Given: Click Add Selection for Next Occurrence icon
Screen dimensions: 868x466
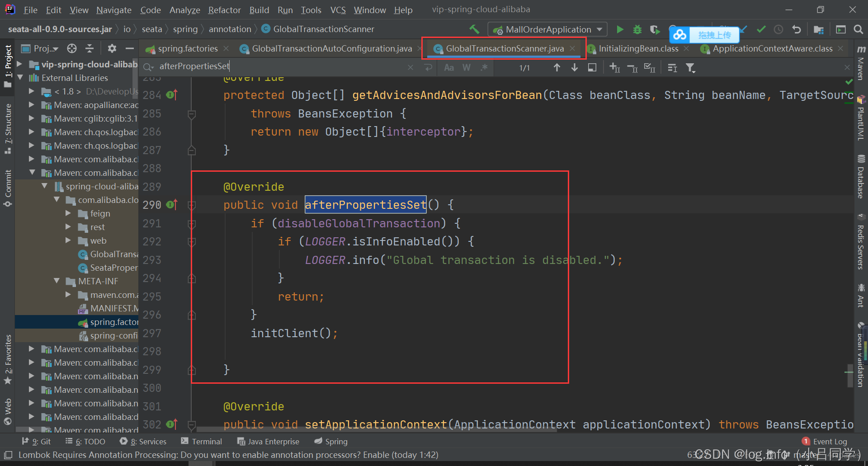Looking at the screenshot, I should 615,68.
